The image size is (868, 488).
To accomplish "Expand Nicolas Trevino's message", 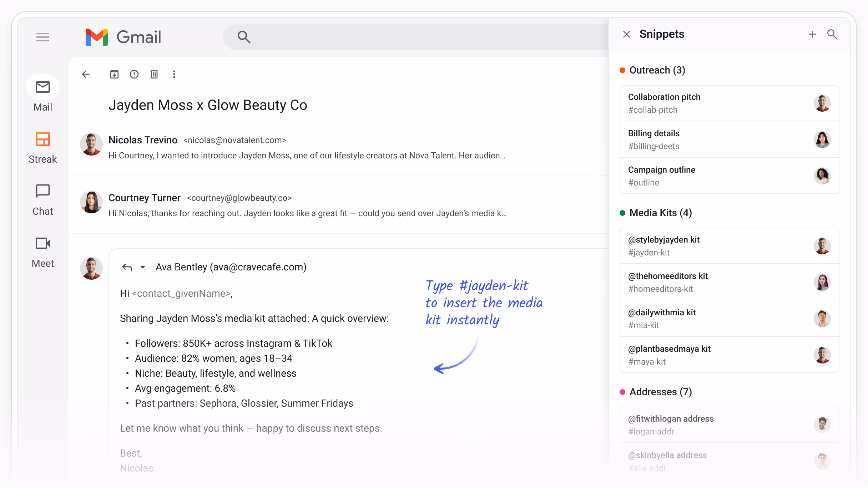I will pos(338,147).
